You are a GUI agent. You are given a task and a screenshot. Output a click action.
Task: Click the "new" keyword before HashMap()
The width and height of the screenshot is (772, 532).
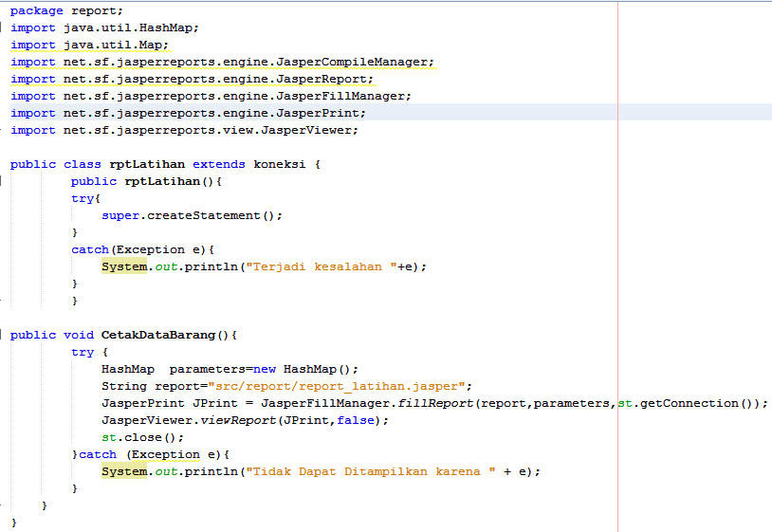tap(265, 369)
